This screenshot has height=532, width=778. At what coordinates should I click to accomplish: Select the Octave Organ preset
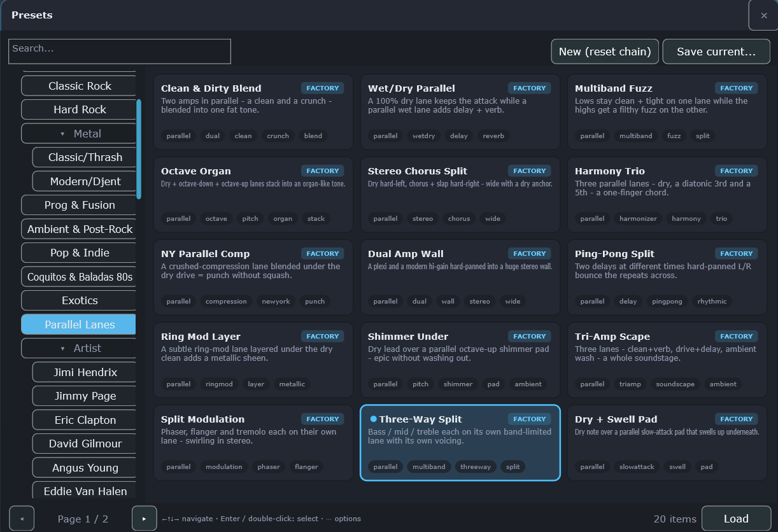tap(253, 195)
